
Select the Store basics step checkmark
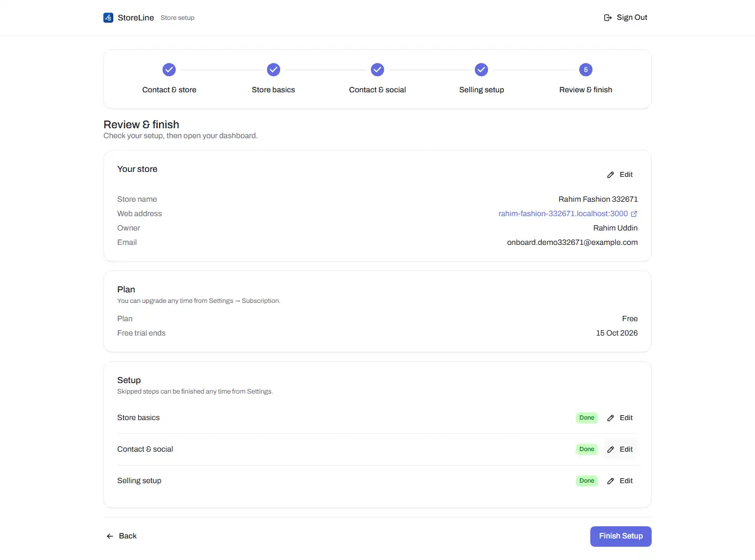tap(274, 70)
